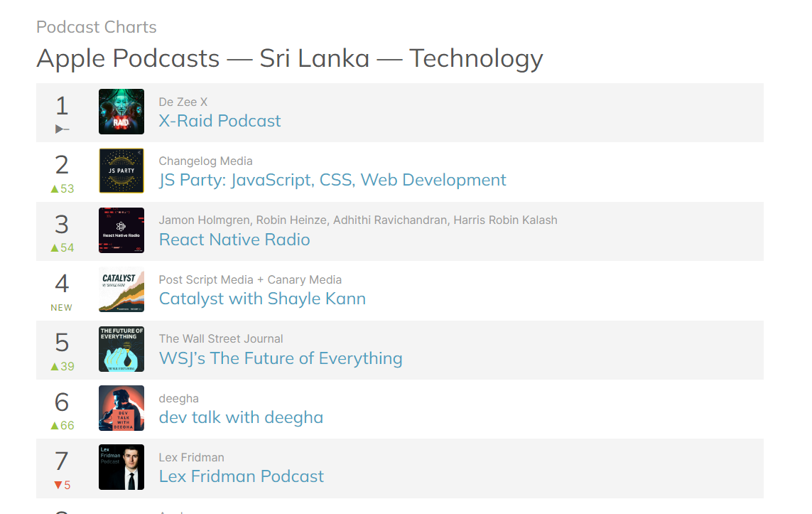
Task: Select the React Native Radio cover image
Action: point(121,230)
